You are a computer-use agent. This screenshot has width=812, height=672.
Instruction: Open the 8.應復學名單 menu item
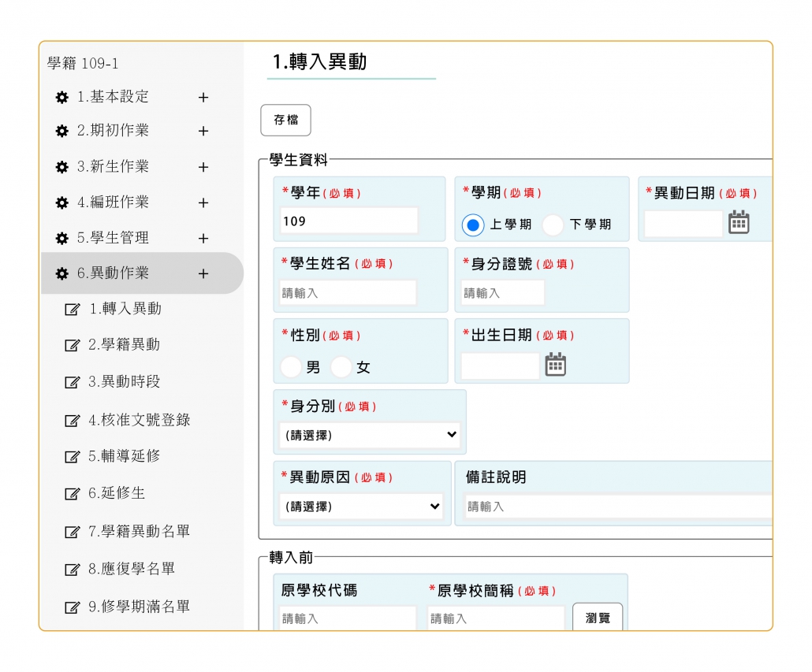pos(132,569)
